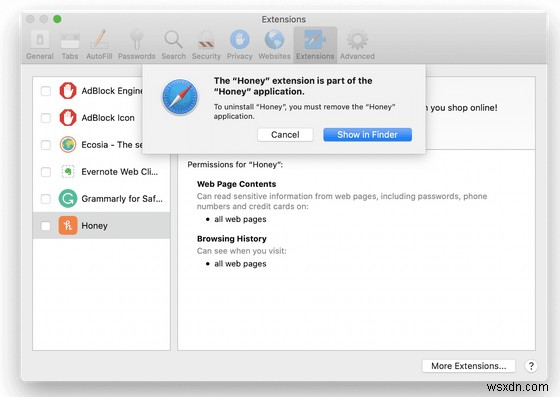The width and height of the screenshot is (560, 397).
Task: Click the Browsing History heading
Action: tap(231, 238)
